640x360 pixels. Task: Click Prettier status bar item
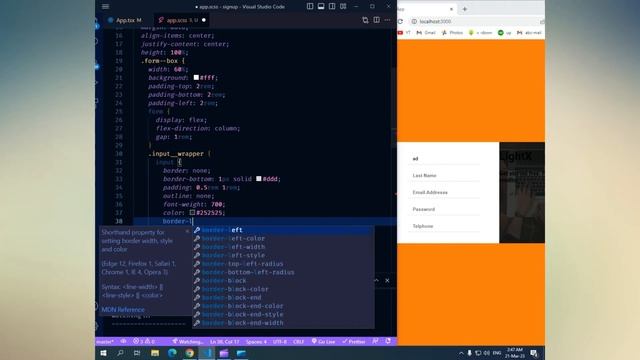point(354,342)
